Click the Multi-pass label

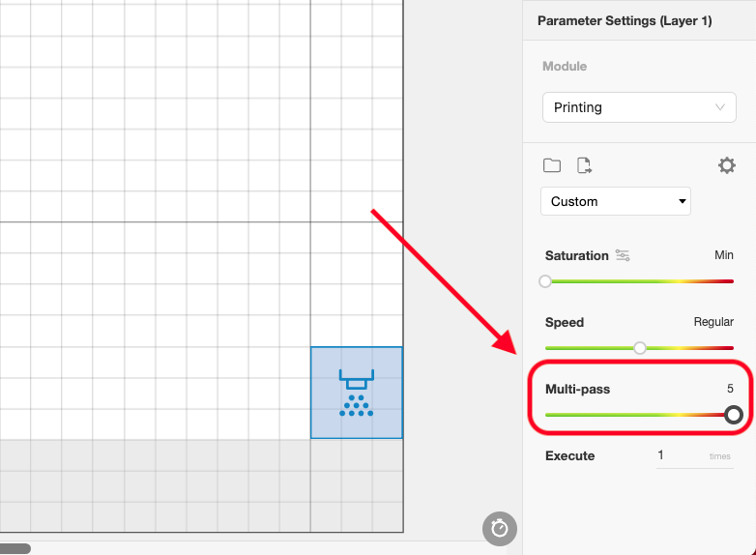[x=577, y=389]
